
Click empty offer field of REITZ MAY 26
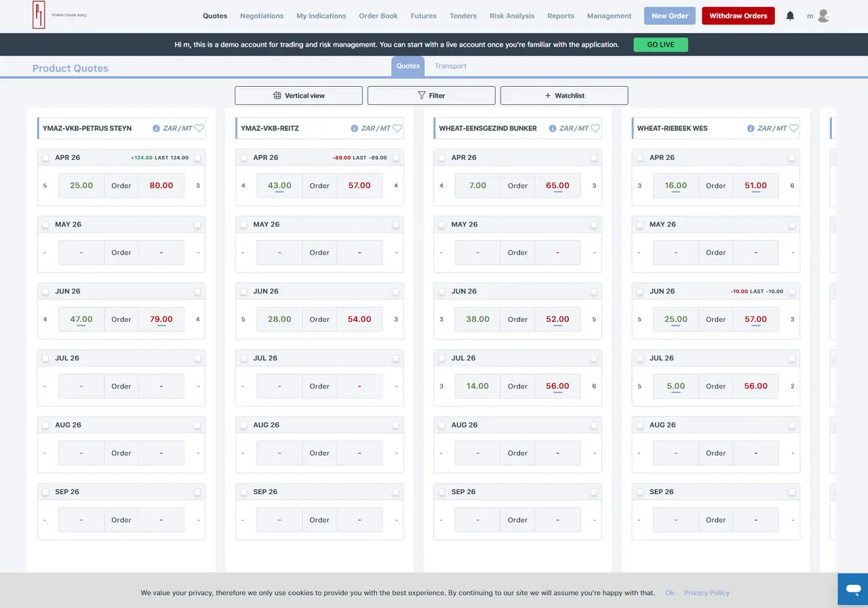(359, 252)
